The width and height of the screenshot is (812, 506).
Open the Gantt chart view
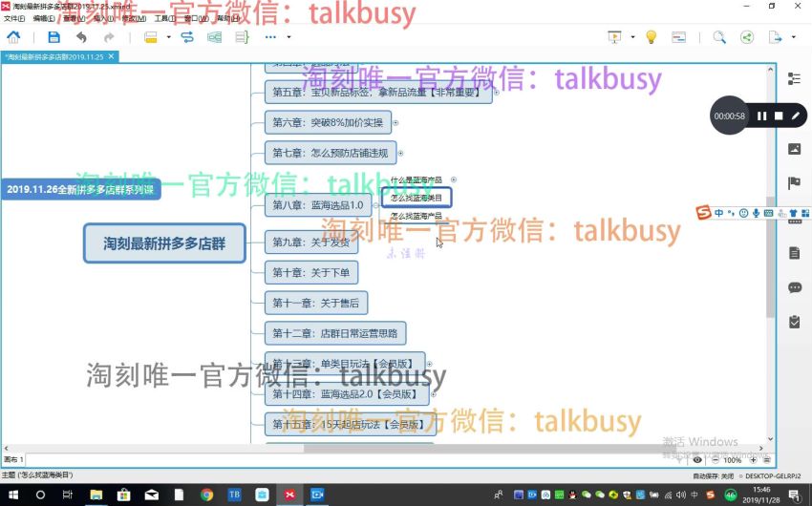678,37
